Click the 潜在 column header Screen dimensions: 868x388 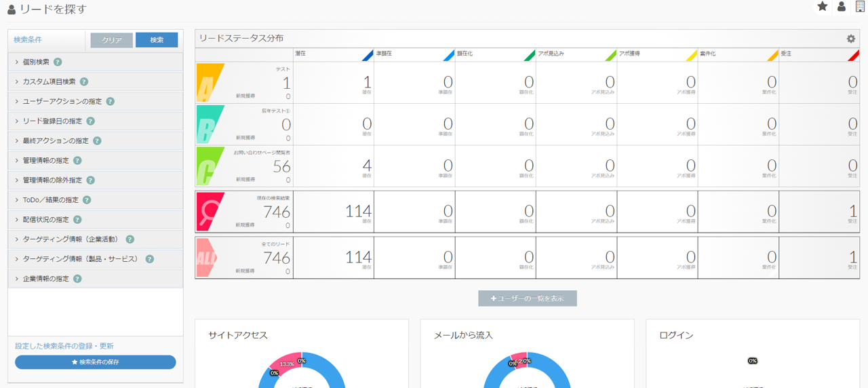click(x=334, y=55)
